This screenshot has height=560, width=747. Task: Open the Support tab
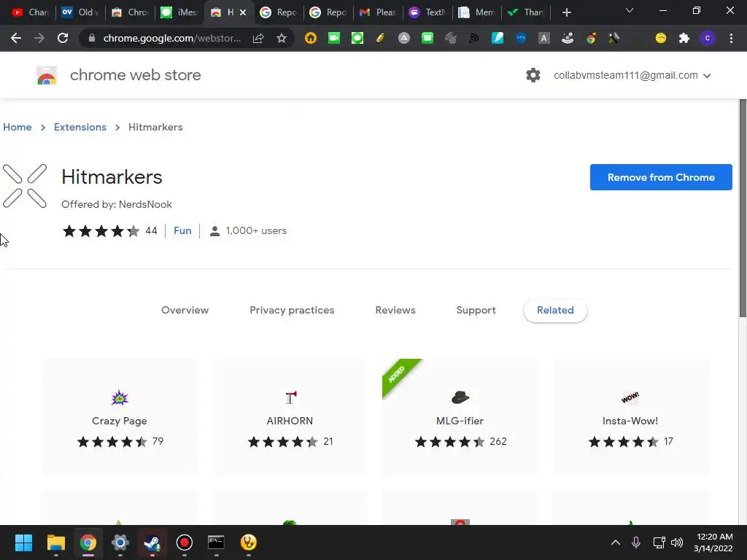[x=476, y=310]
